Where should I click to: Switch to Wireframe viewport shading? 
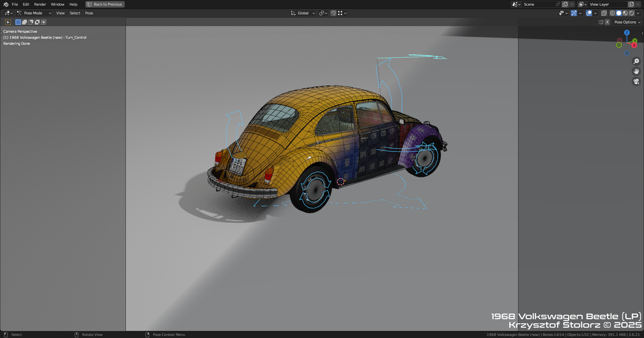click(612, 13)
